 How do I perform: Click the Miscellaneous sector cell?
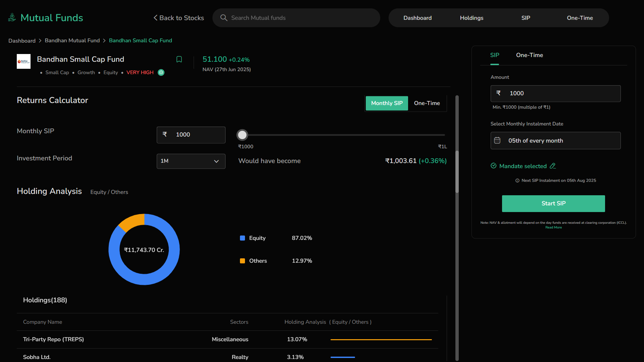click(230, 340)
